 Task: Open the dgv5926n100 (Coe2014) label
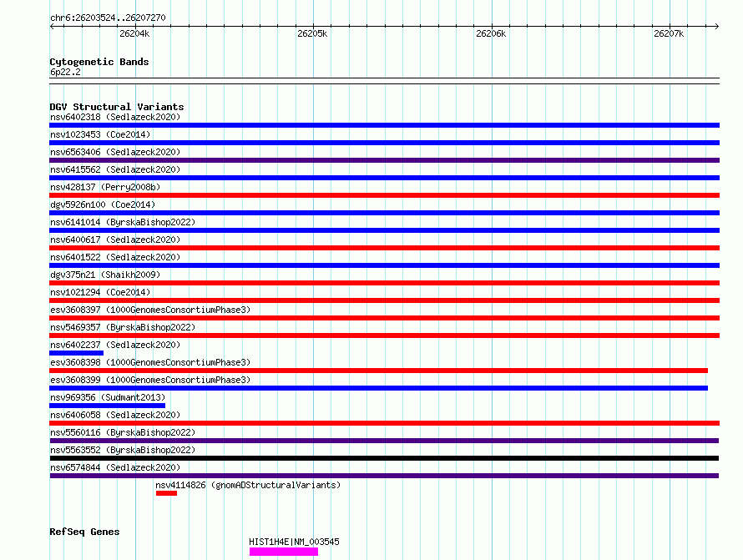(103, 204)
